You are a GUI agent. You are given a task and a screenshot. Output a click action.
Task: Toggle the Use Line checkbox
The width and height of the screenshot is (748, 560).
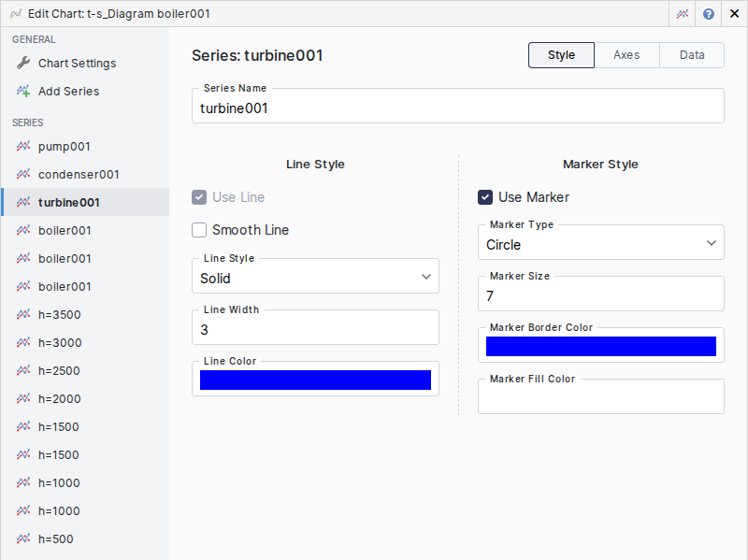pos(199,197)
